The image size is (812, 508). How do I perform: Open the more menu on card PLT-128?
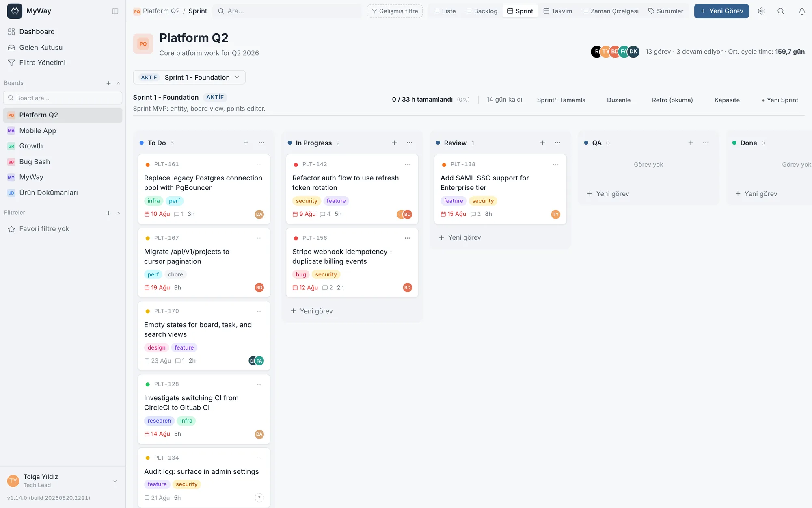(259, 384)
